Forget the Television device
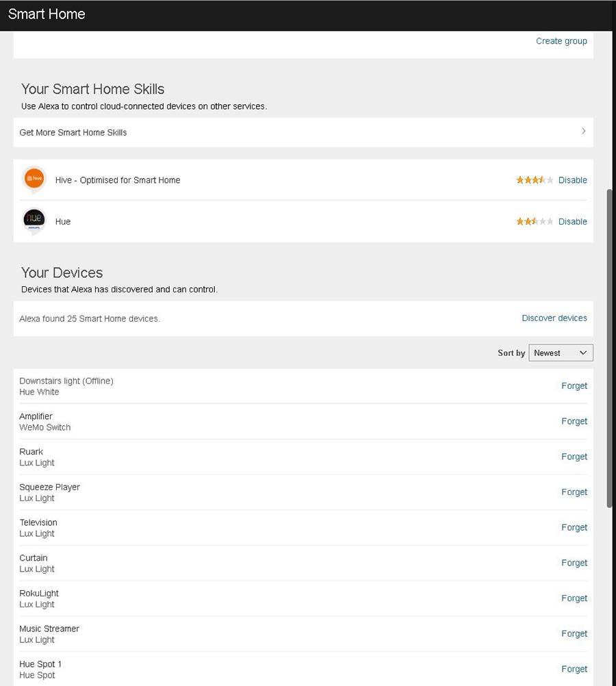This screenshot has width=616, height=686. [x=574, y=527]
